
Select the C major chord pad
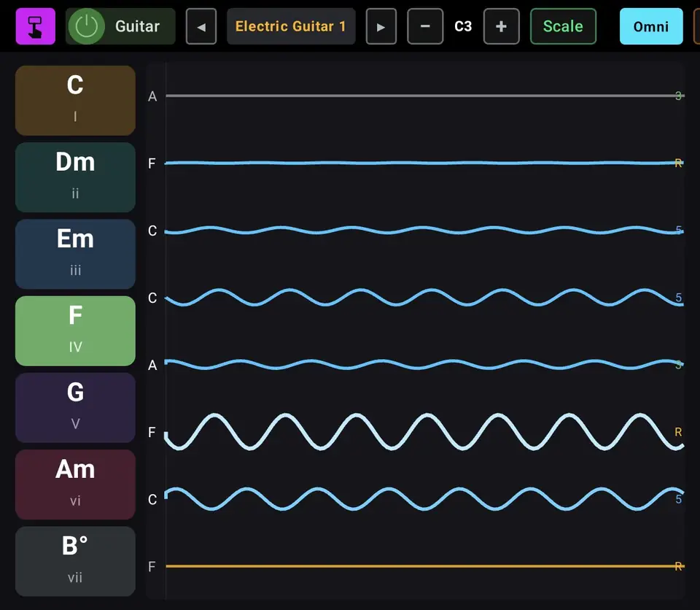point(75,101)
